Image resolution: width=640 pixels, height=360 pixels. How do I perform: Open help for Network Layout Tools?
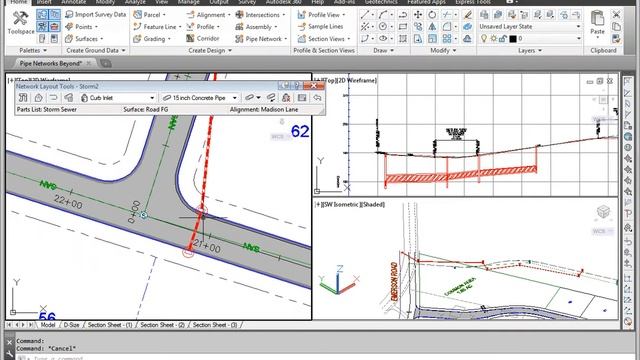tap(298, 86)
